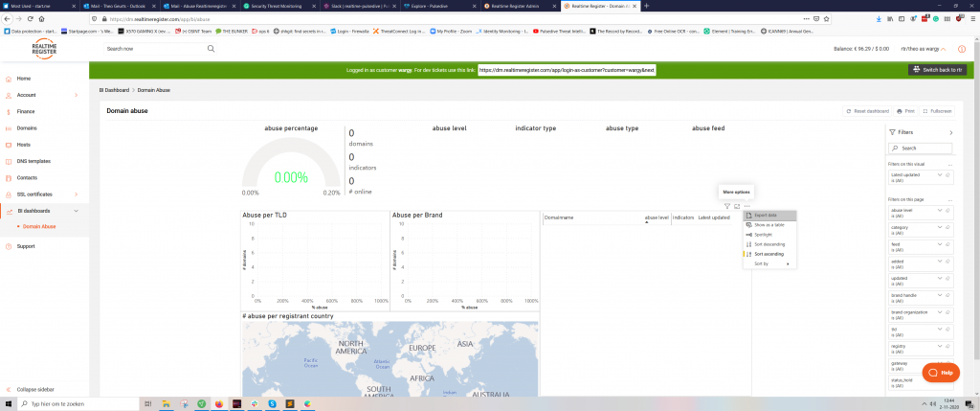The height and width of the screenshot is (411, 980).
Task: Expand the registry filter card
Action: coord(940,346)
